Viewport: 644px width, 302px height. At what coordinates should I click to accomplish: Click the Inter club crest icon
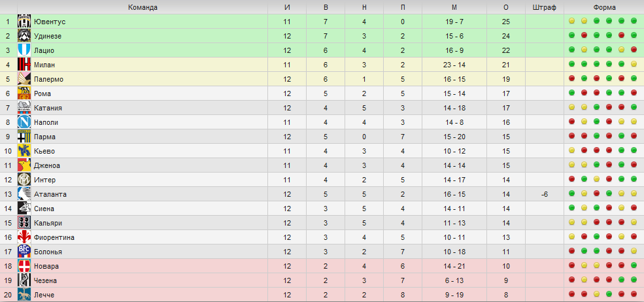pyautogui.click(x=24, y=180)
